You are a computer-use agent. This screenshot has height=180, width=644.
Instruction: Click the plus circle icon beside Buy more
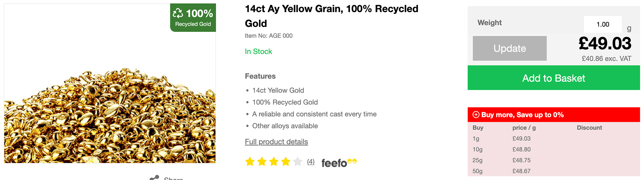[x=476, y=115]
